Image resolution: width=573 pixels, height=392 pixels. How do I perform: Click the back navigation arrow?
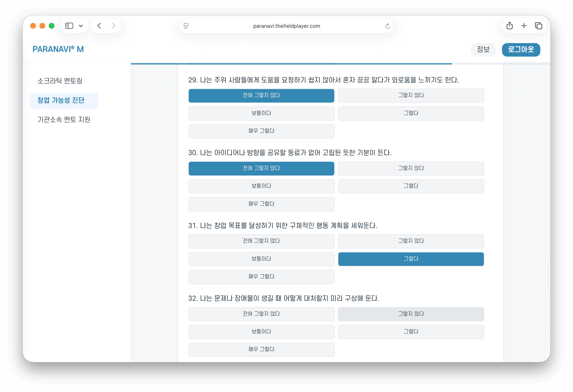tap(99, 26)
